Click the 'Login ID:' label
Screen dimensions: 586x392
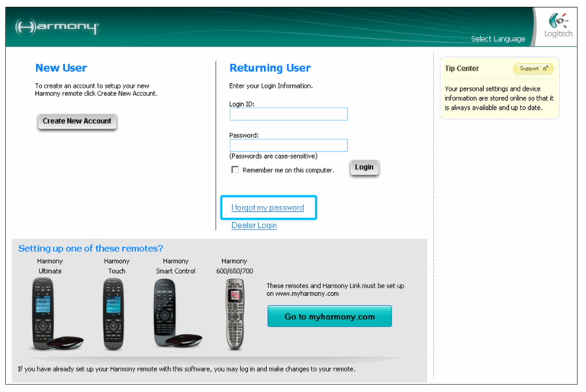pos(242,104)
